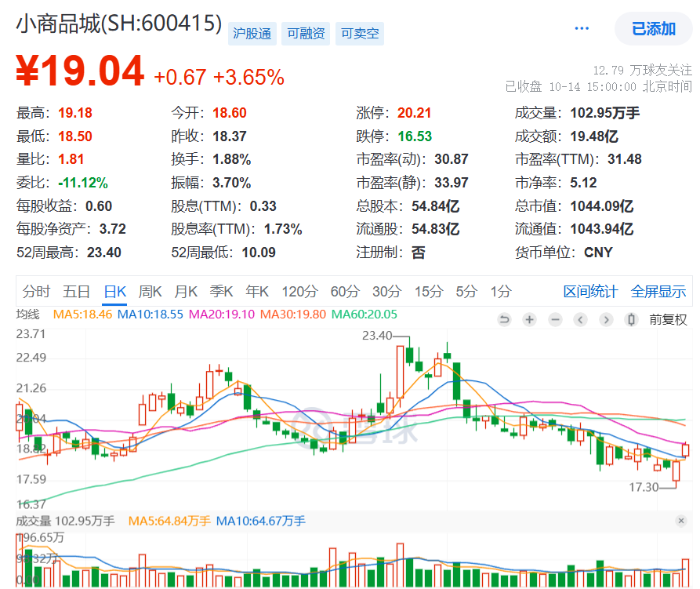Screen dimensions: 700x589
Task: Click the 沪股通 tag
Action: (252, 34)
